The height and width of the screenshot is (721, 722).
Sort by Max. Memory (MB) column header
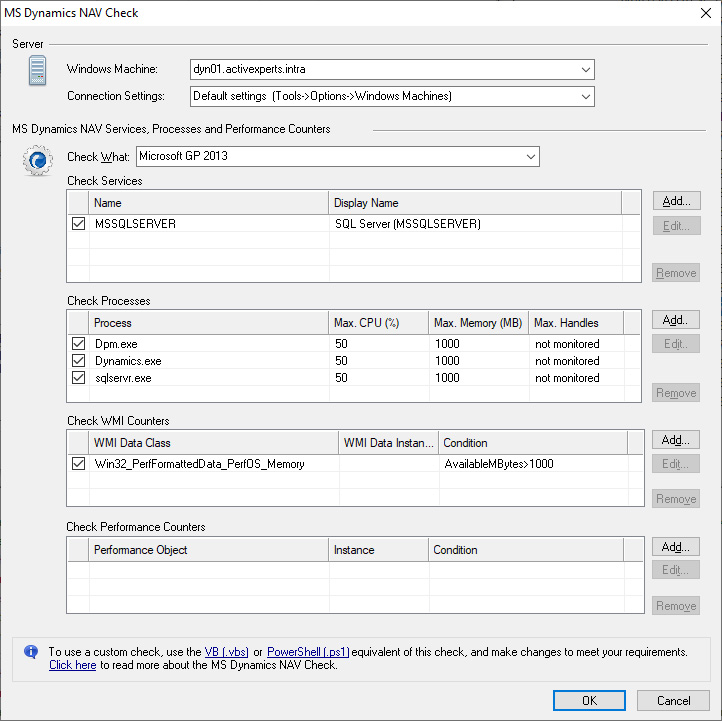[x=478, y=323]
